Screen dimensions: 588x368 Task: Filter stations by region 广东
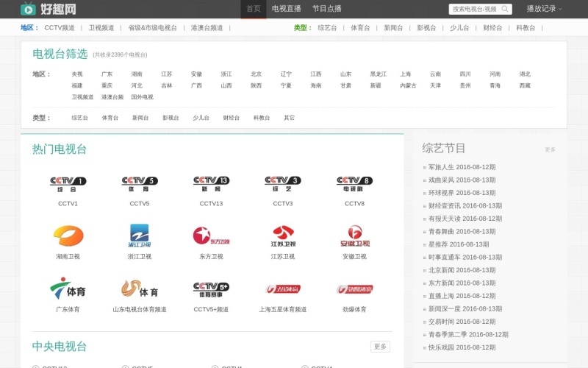107,74
